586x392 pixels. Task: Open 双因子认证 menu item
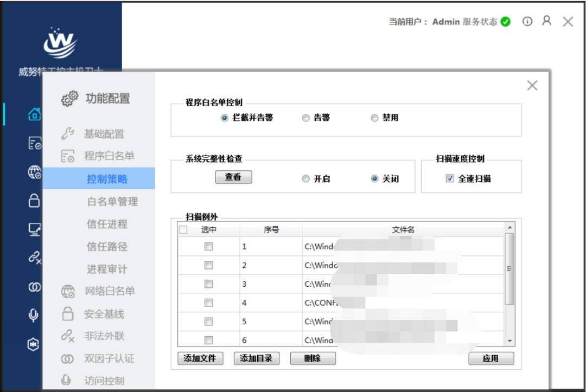pyautogui.click(x=110, y=358)
